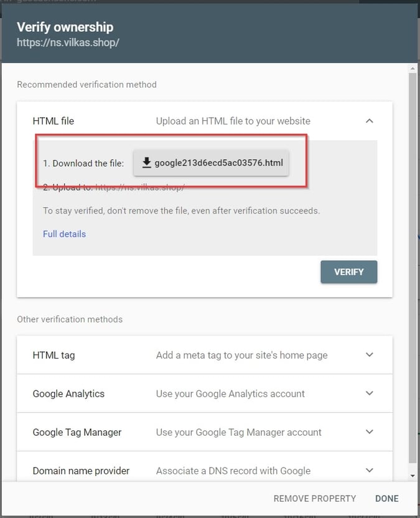420x518 pixels.
Task: Click the 'To stay verified' note text
Action: pyautogui.click(x=181, y=210)
